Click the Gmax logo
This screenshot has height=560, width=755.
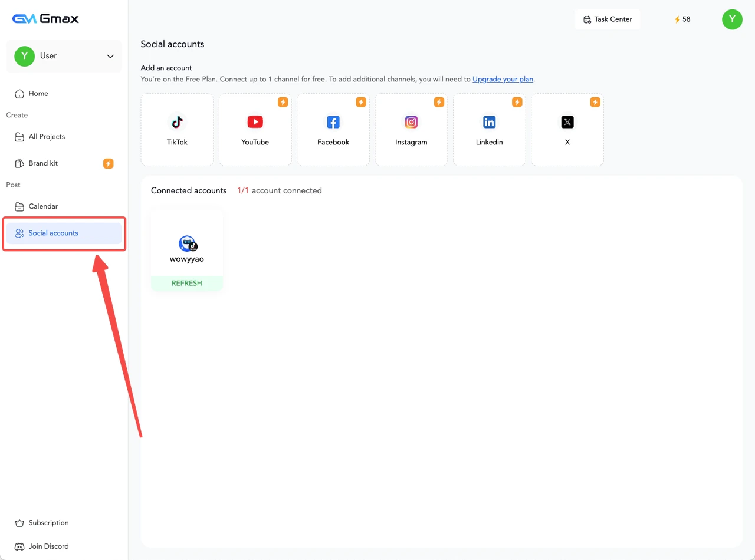(45, 19)
